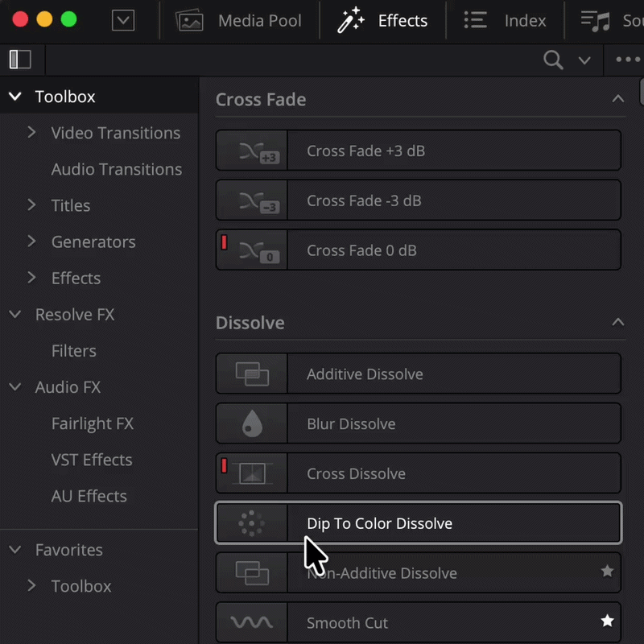Select the Dip To Color Dissolve transition
Viewport: 644px width, 644px height.
click(418, 522)
